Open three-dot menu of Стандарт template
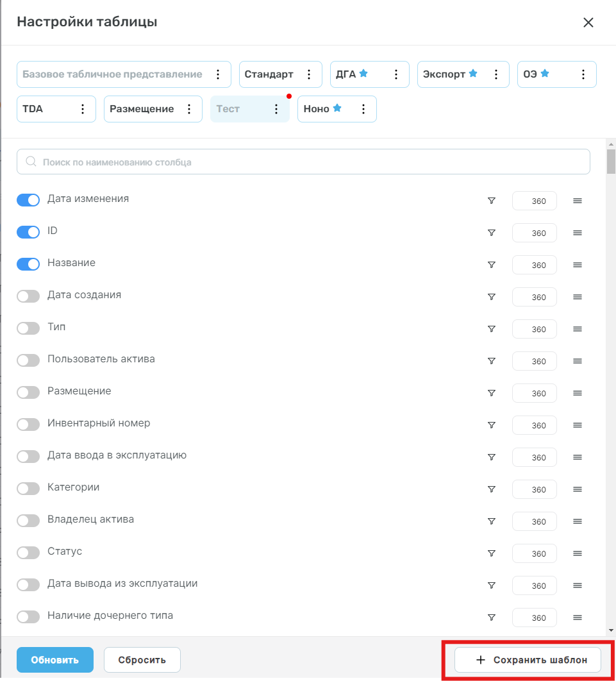The height and width of the screenshot is (681, 616). click(309, 74)
